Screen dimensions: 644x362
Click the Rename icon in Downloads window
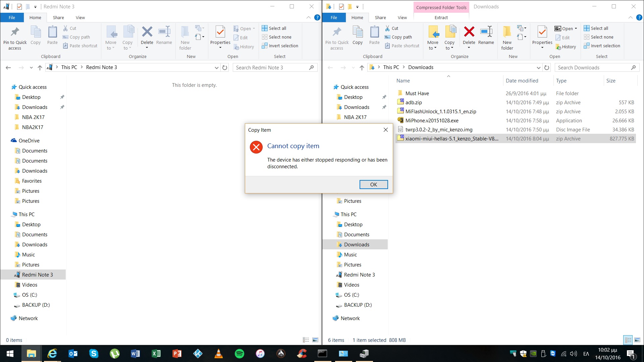click(486, 32)
